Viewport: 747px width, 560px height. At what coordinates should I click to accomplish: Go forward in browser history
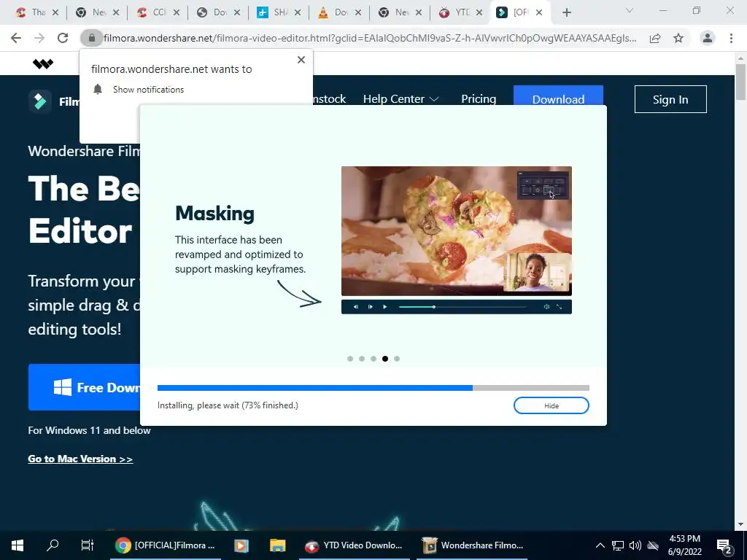pyautogui.click(x=39, y=38)
